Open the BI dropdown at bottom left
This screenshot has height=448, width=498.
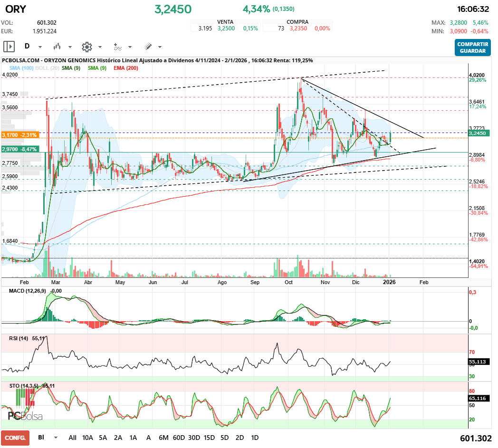tap(45, 438)
